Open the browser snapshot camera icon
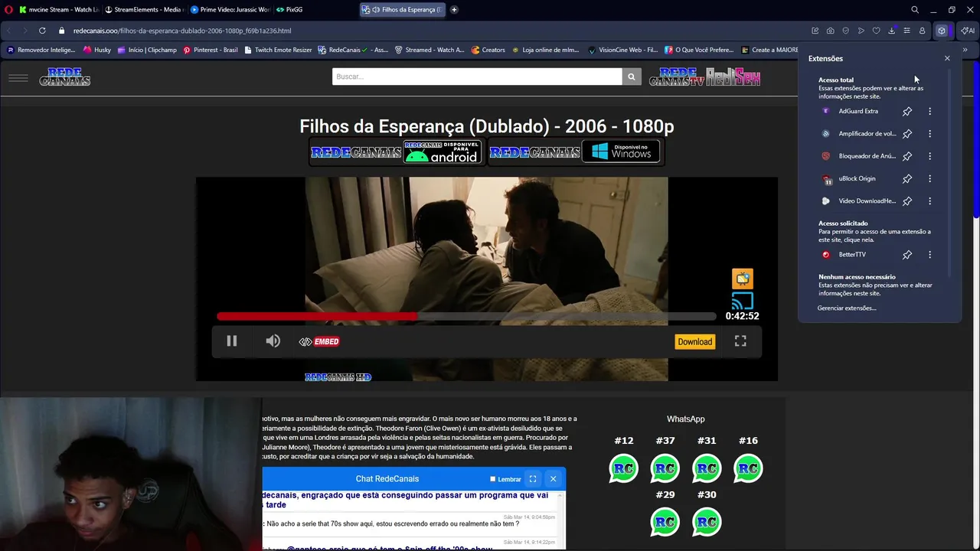This screenshot has height=551, width=980. [x=831, y=31]
